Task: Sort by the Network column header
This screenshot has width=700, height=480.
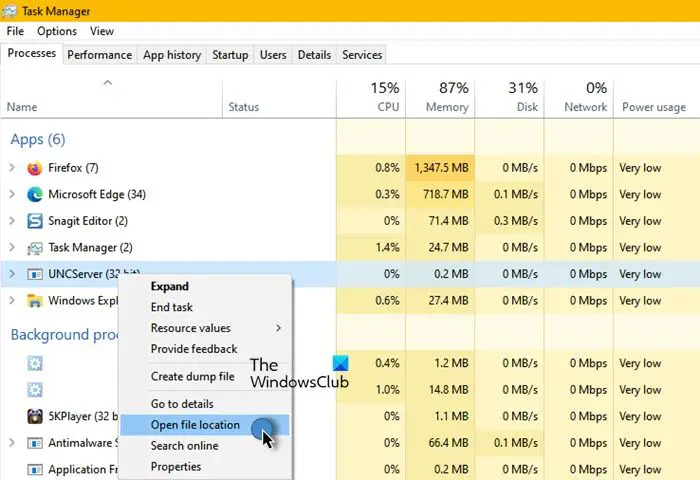Action: point(579,98)
